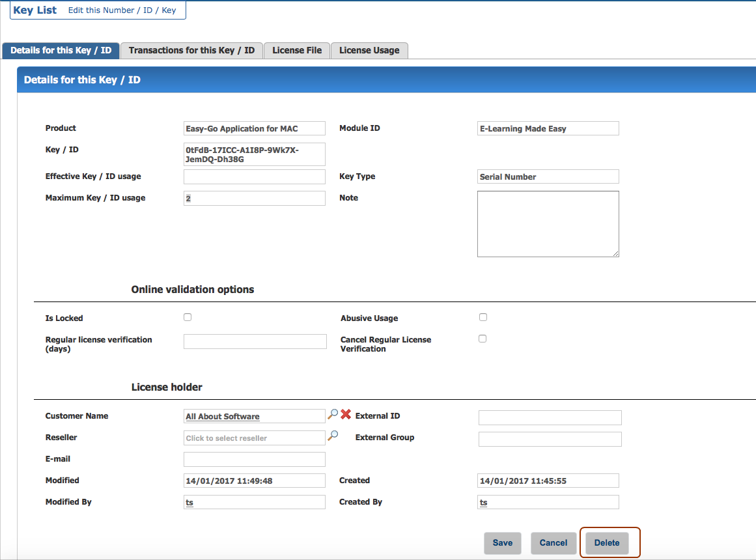Open the All About Software customer link
The height and width of the screenshot is (560, 756).
click(223, 416)
